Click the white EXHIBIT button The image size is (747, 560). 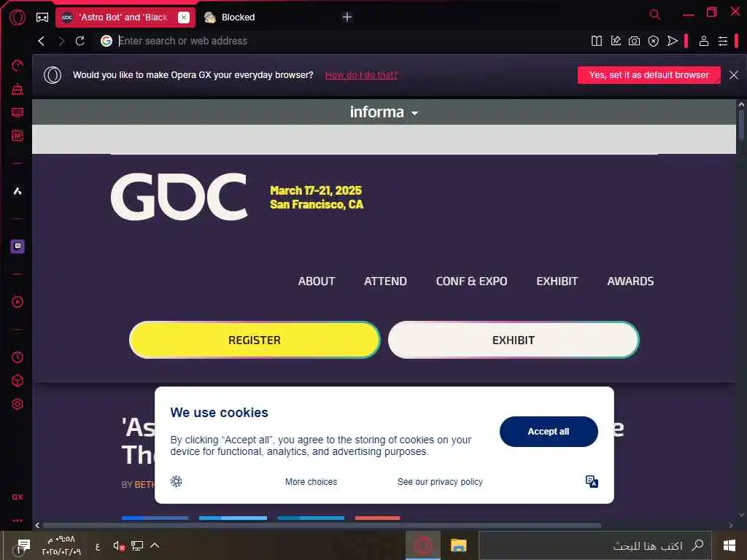[513, 340]
